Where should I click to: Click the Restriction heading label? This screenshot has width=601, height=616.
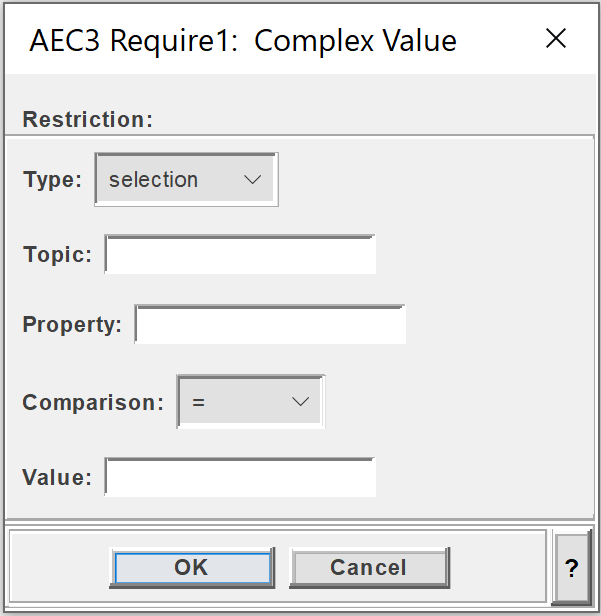pos(88,119)
